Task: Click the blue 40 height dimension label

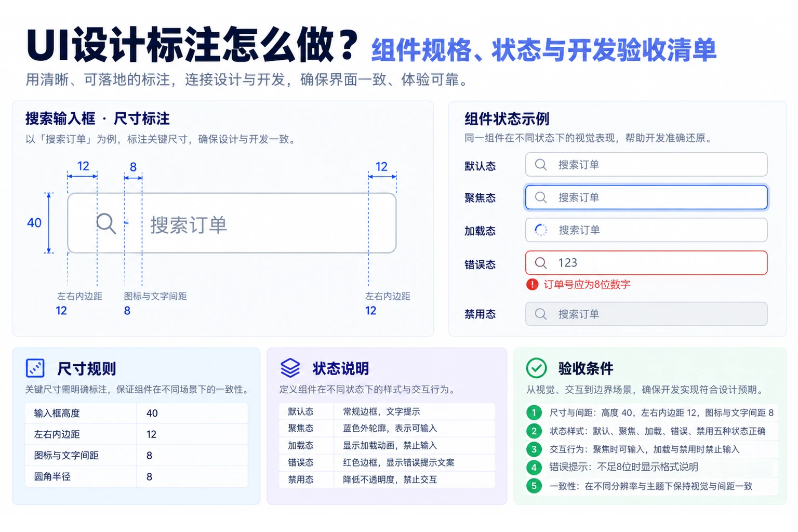Action: click(34, 223)
